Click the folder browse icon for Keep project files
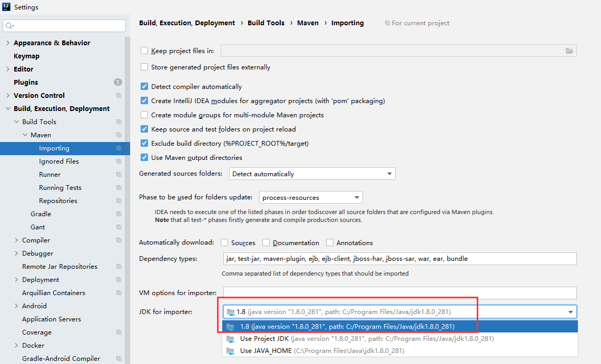The image size is (601, 364). click(x=569, y=50)
